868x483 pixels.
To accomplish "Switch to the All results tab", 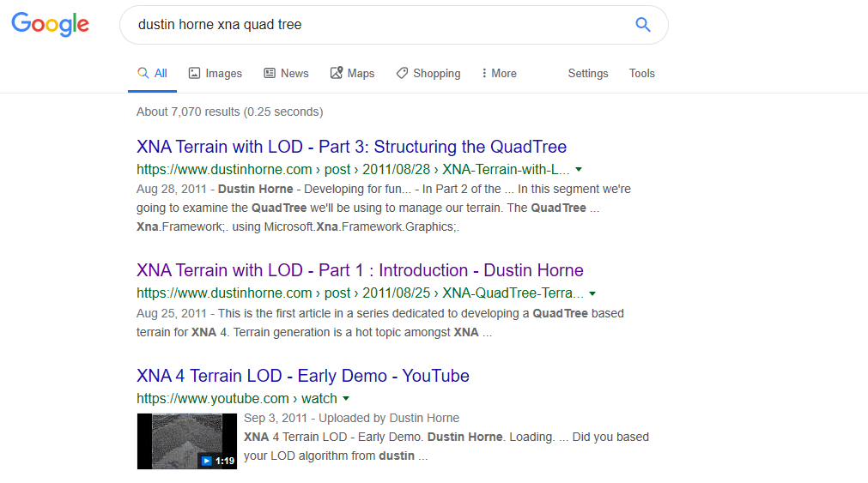I will pyautogui.click(x=152, y=74).
